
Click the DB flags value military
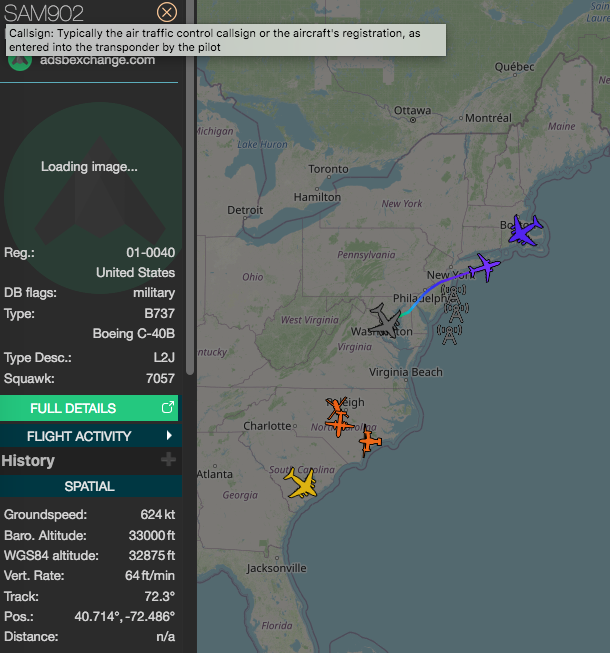click(154, 293)
